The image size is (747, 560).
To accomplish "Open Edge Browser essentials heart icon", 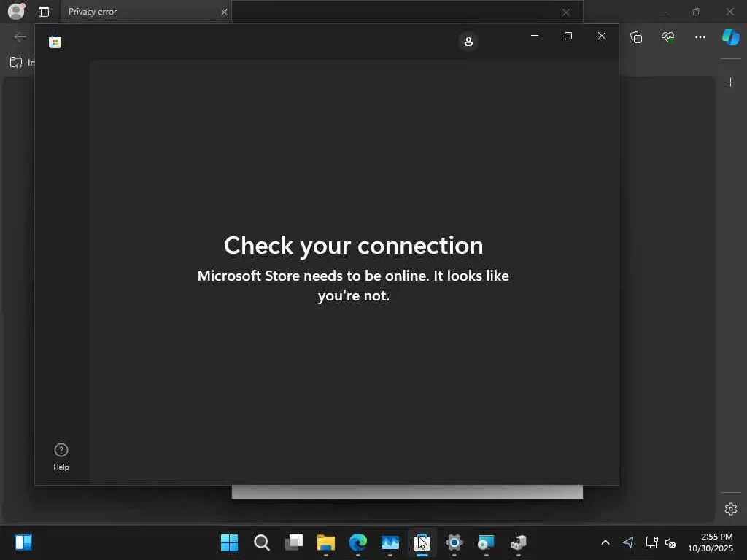I will (668, 36).
